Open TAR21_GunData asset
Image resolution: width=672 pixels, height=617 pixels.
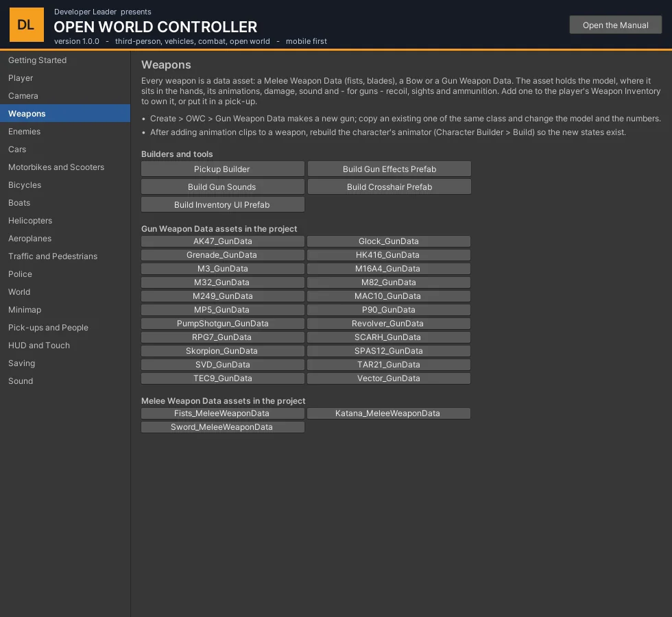389,365
